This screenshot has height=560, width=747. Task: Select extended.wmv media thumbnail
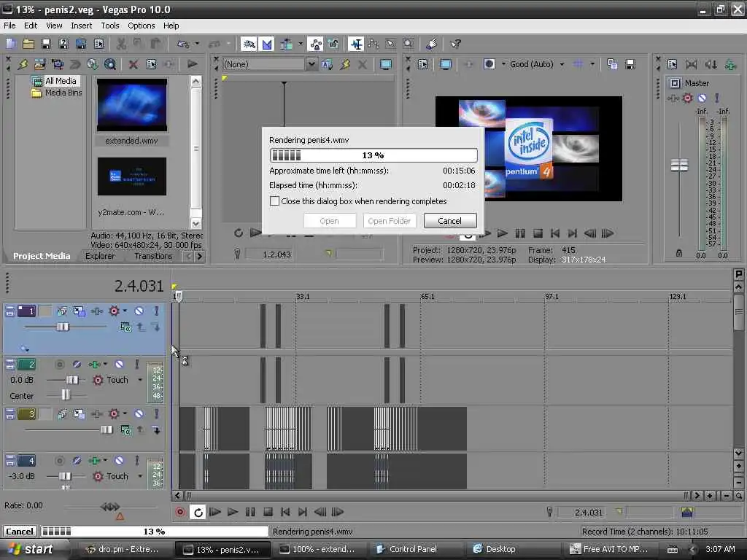point(132,105)
